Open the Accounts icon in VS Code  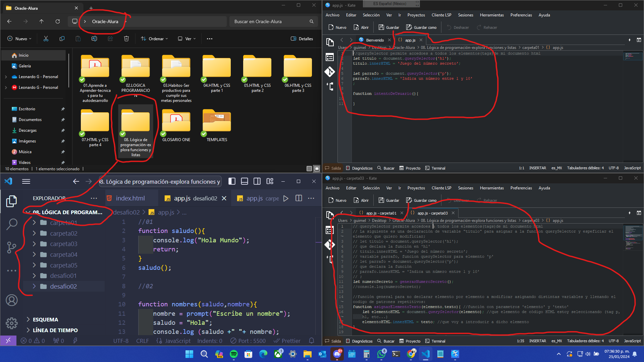pyautogui.click(x=11, y=300)
